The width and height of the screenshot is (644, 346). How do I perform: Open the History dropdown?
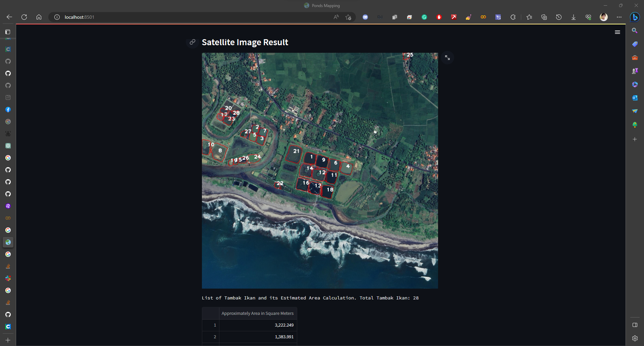[559, 17]
